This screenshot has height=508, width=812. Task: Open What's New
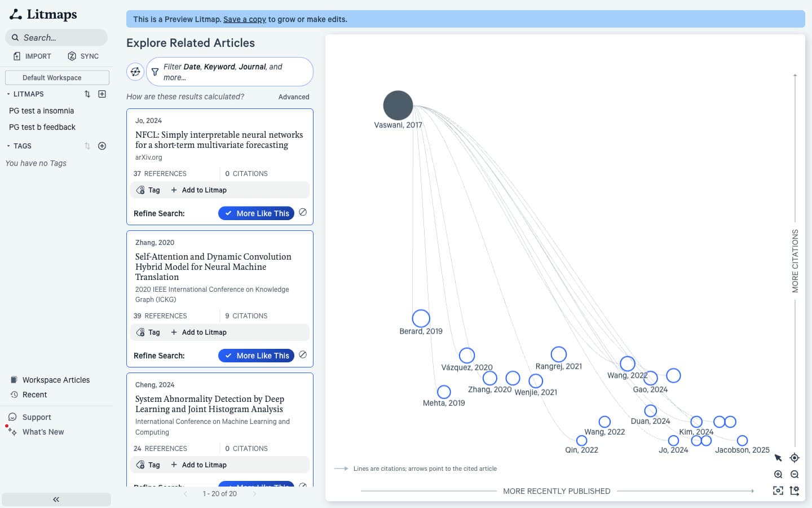point(36,432)
